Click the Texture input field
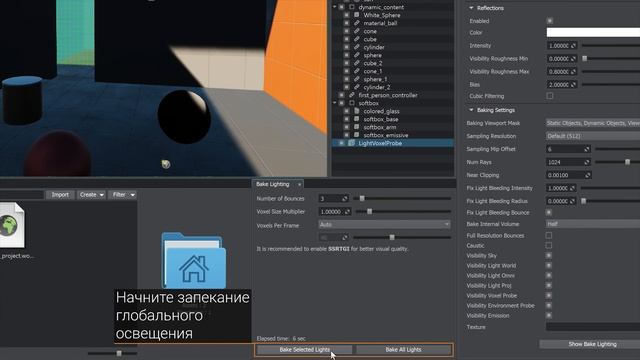The width and height of the screenshot is (640, 360). pos(593,327)
